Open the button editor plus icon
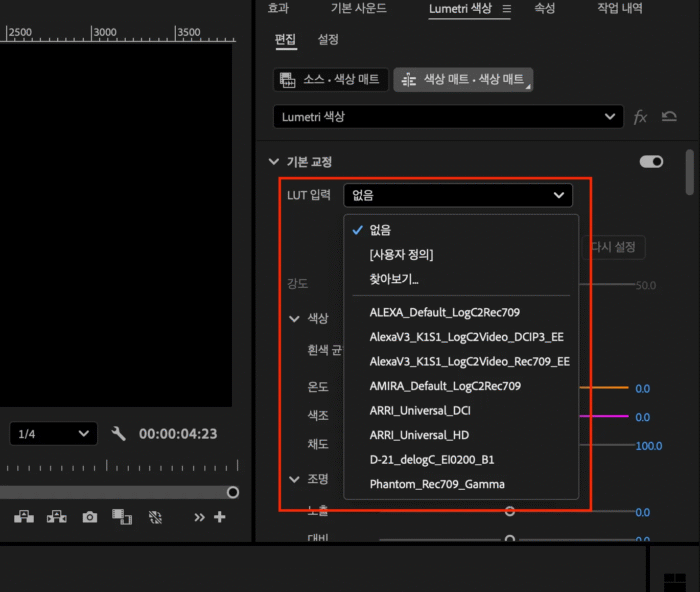The image size is (700, 592). pos(220,517)
